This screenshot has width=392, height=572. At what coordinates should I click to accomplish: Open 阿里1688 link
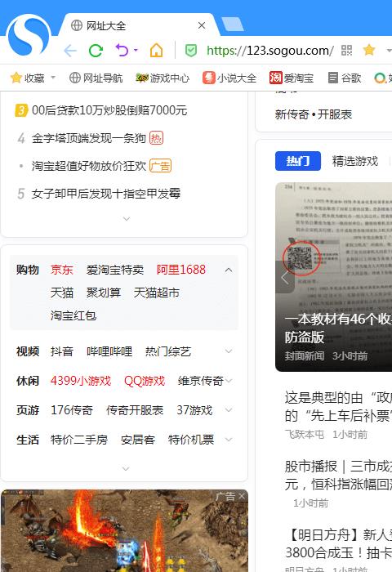point(180,270)
